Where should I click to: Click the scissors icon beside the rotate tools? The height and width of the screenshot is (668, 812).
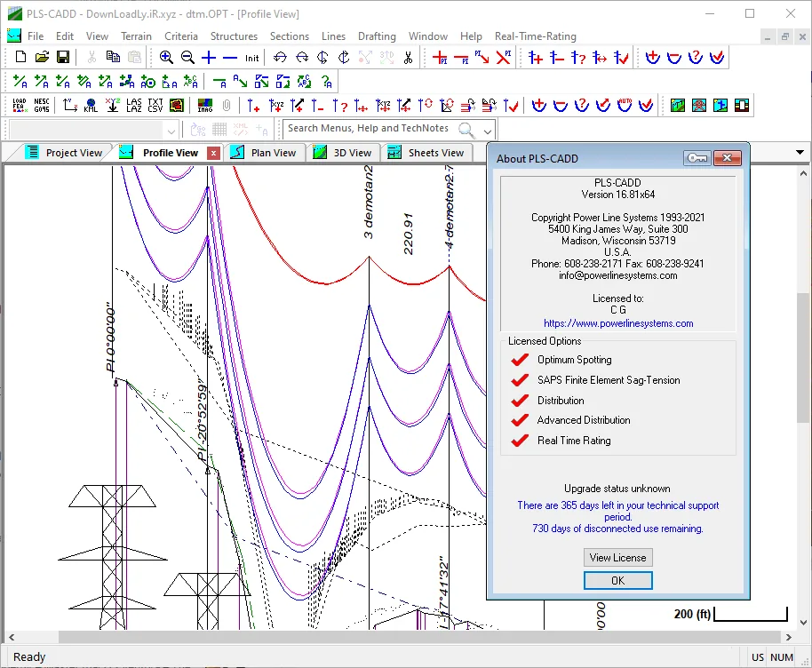click(408, 57)
